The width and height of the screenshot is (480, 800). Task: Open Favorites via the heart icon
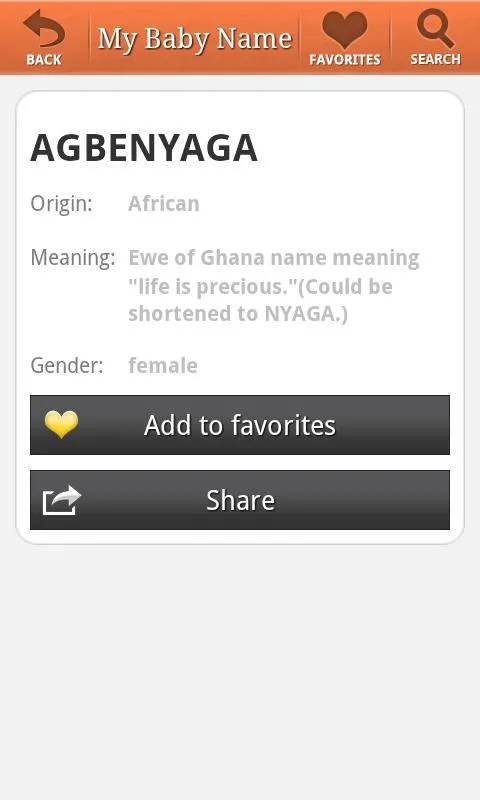tap(344, 30)
